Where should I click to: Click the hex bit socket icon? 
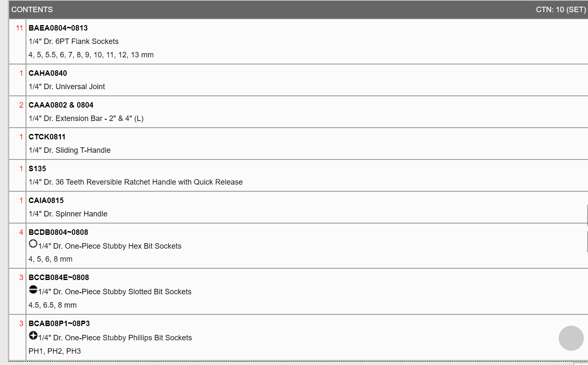click(x=33, y=244)
